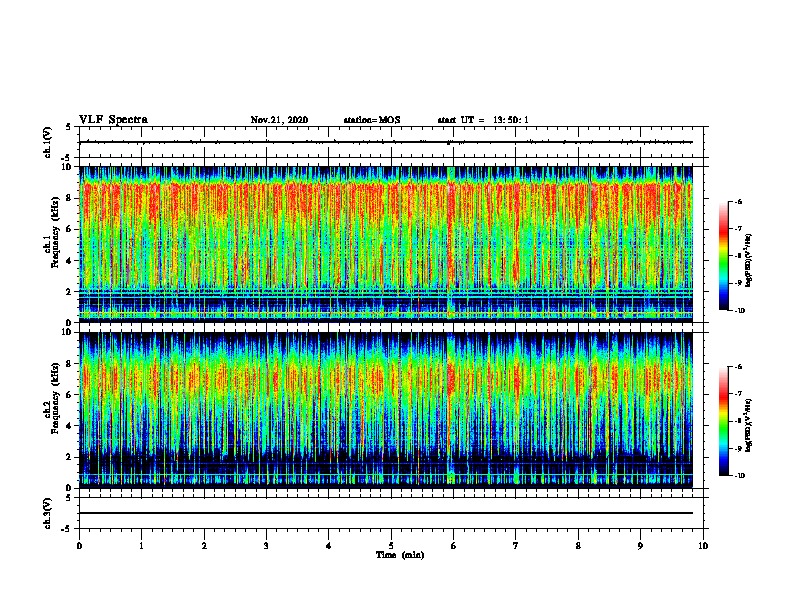Click time axis tick label '1'

[x=141, y=546]
